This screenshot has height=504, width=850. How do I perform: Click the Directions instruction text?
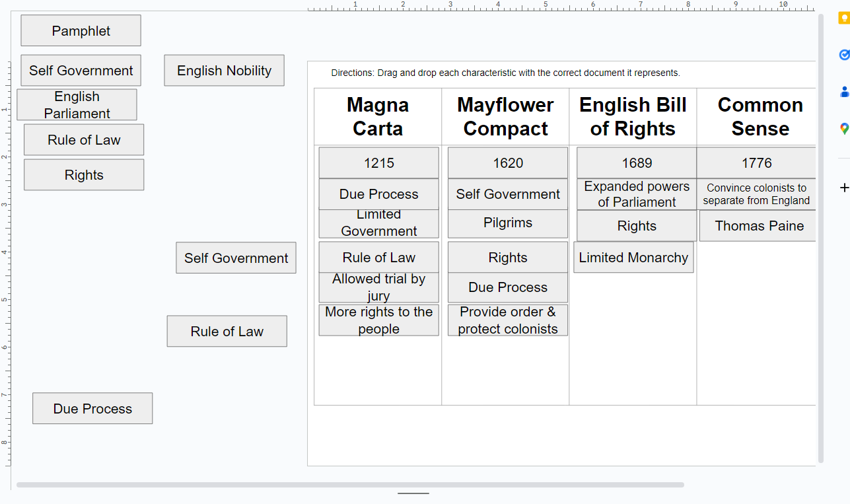click(505, 73)
